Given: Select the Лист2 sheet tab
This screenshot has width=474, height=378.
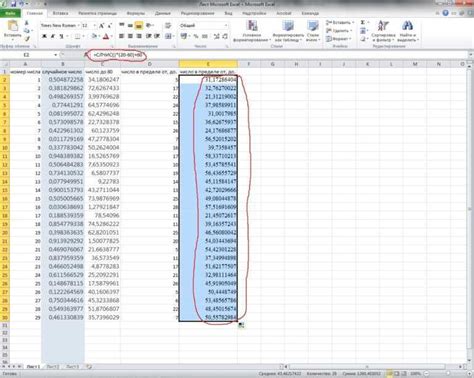Looking at the screenshot, I should tap(53, 367).
